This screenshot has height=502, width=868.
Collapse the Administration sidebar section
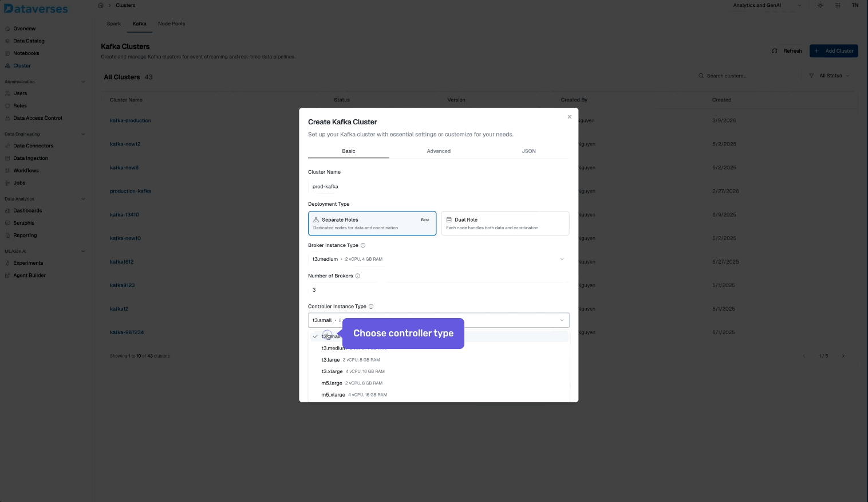pyautogui.click(x=83, y=82)
